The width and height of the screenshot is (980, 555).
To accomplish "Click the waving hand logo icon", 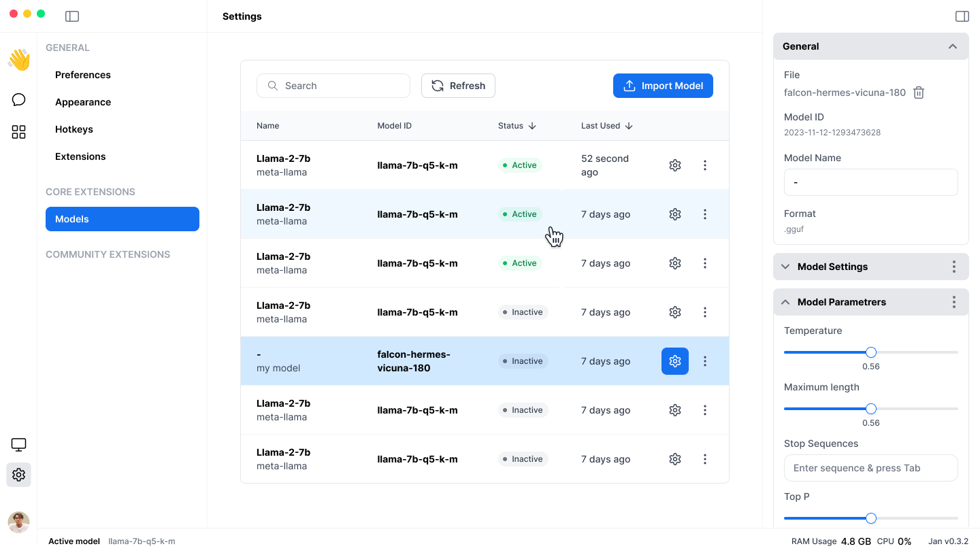I will (19, 60).
